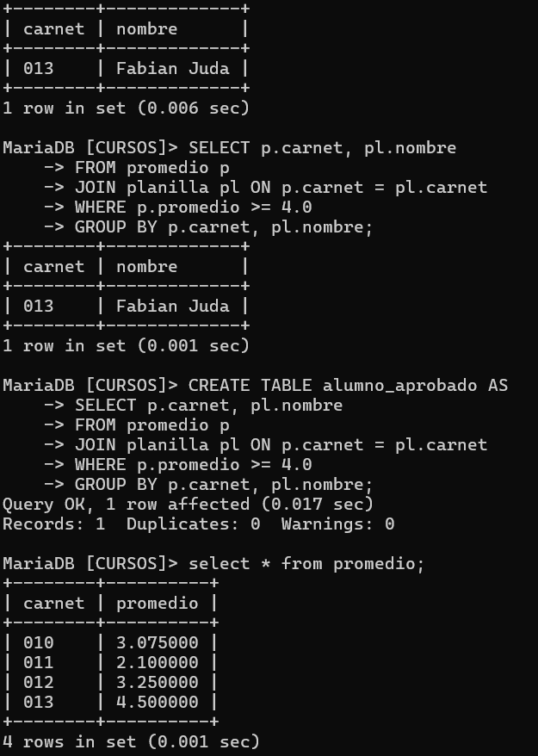This screenshot has height=756, width=538.
Task: Click the 'select * from promedio;' command text
Action: pyautogui.click(x=306, y=564)
